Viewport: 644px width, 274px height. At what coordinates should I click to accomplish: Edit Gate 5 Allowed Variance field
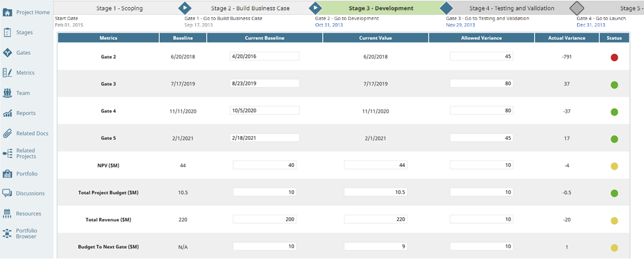pyautogui.click(x=481, y=138)
